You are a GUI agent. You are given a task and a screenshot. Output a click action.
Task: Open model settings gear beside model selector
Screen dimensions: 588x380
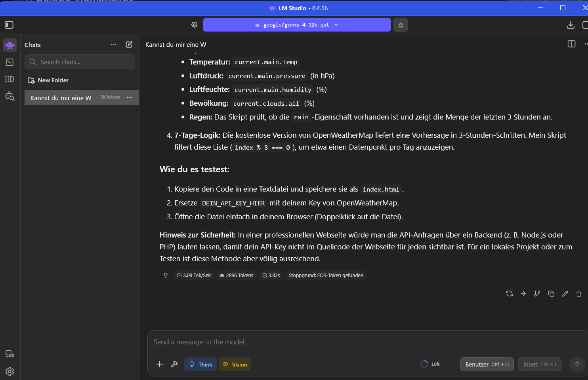[x=194, y=25]
